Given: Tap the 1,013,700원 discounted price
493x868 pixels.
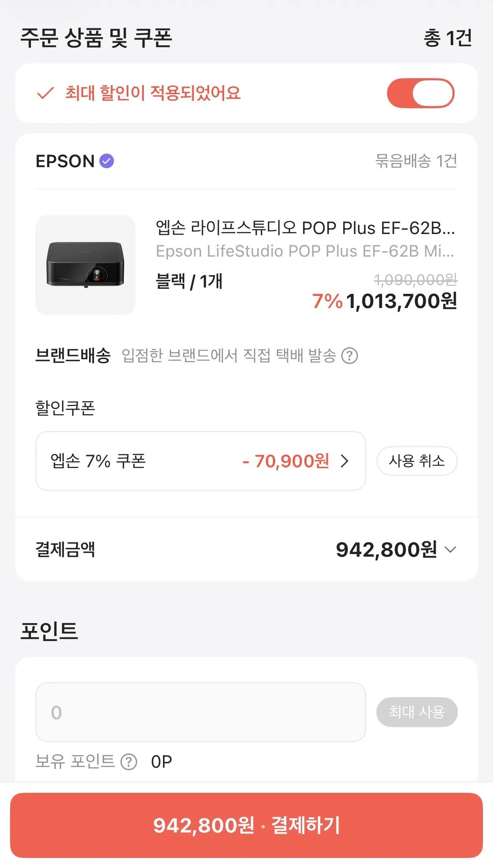Looking at the screenshot, I should [401, 301].
